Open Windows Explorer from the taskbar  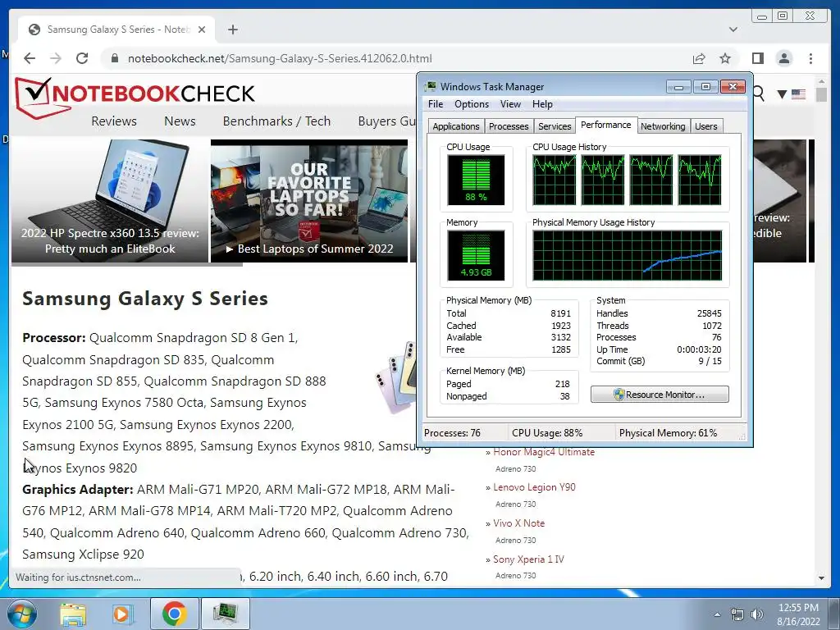pyautogui.click(x=72, y=614)
